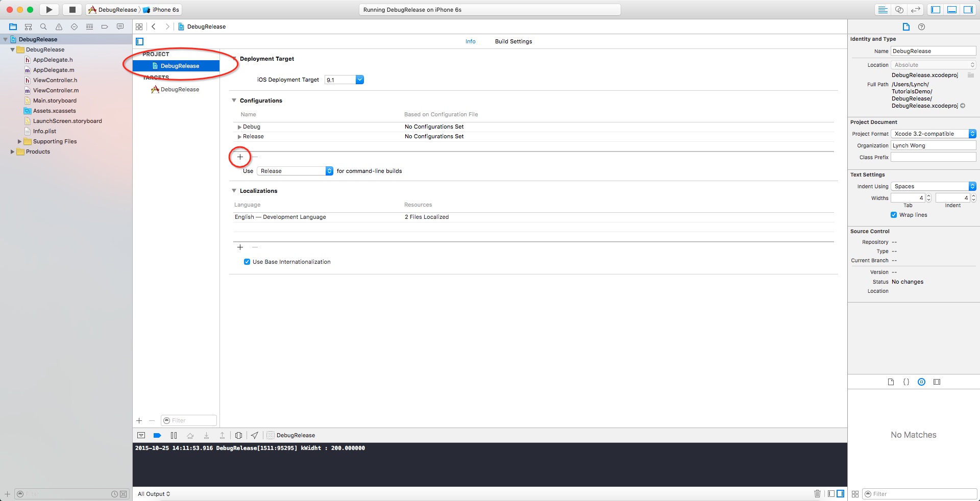
Task: Click the Organization text field
Action: [x=934, y=145]
